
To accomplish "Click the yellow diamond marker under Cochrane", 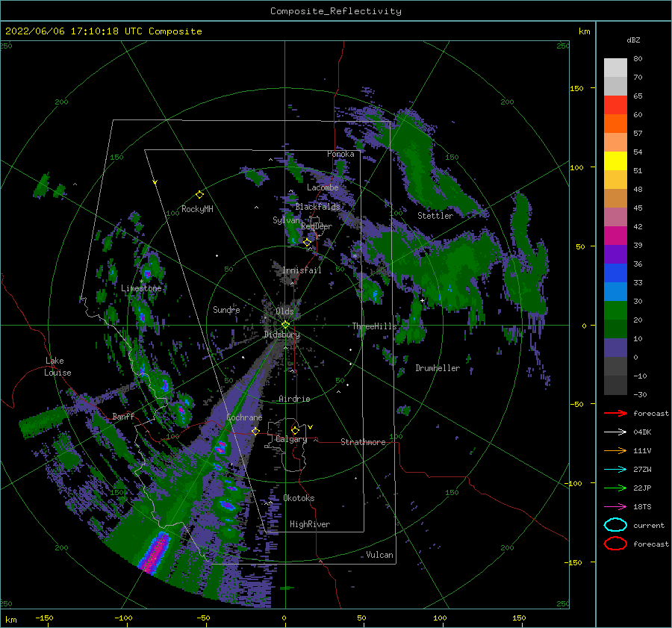I will [255, 431].
